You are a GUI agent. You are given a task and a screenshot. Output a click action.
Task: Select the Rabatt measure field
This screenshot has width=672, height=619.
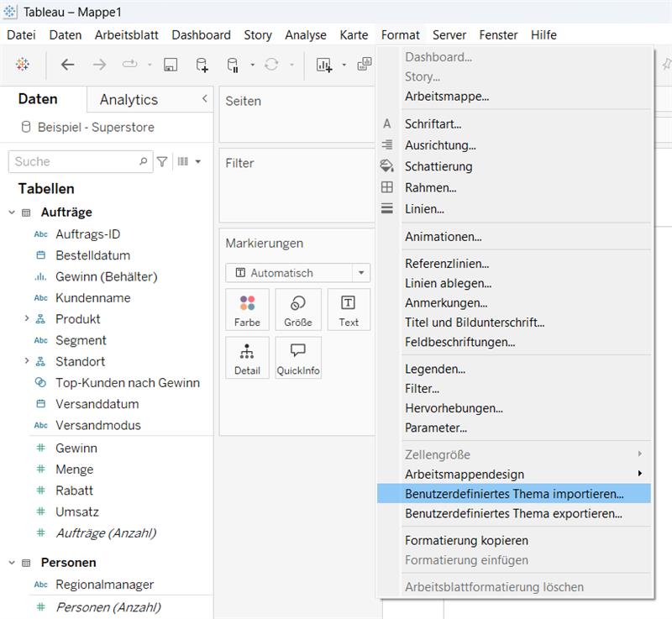click(74, 490)
